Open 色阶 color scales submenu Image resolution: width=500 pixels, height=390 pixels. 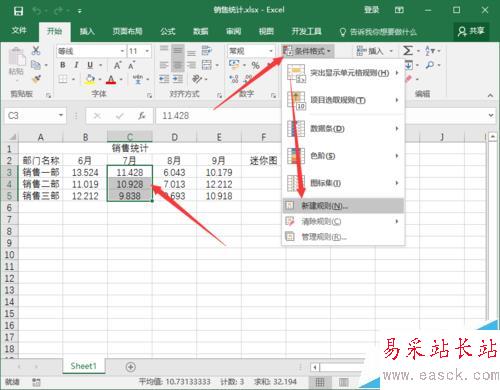coord(343,156)
